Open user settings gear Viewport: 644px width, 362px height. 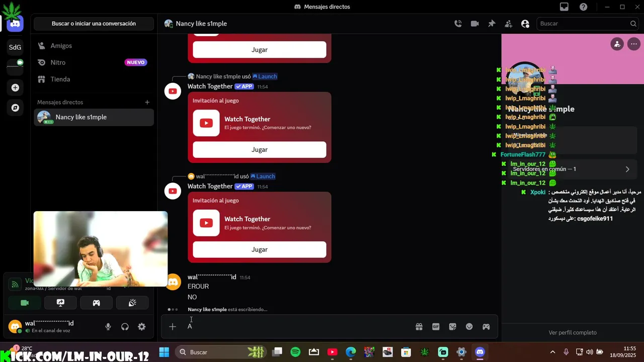[142, 327]
